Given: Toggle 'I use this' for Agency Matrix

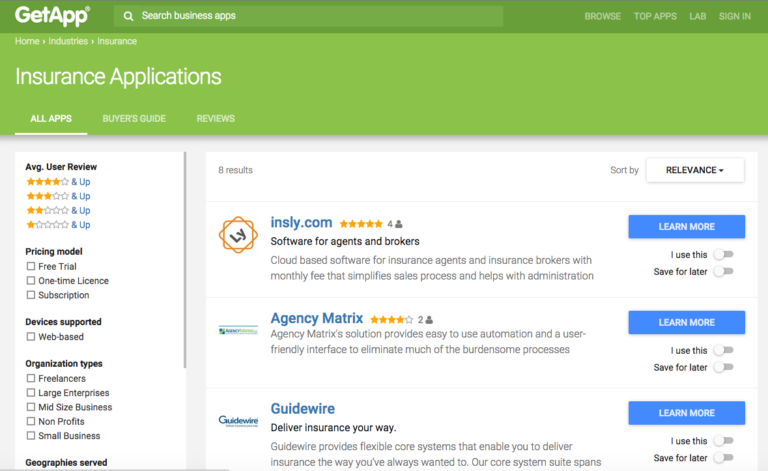Looking at the screenshot, I should pos(723,350).
